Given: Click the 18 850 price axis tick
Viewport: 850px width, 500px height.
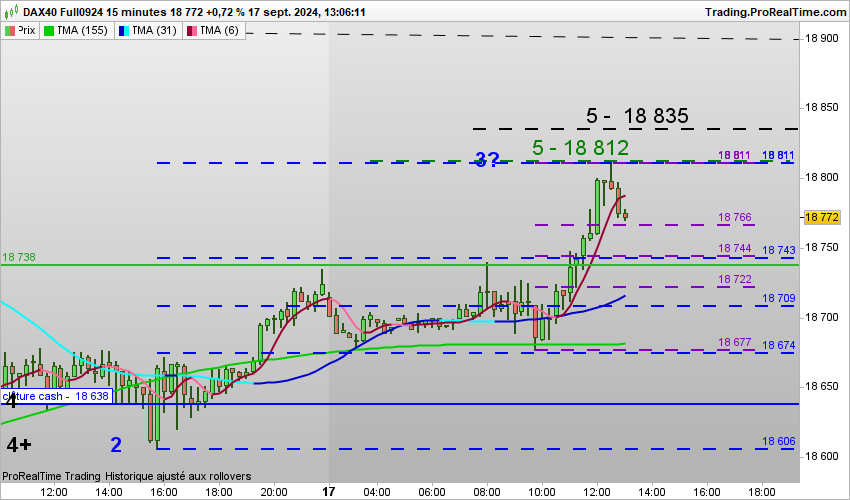Looking at the screenshot, I should tap(822, 108).
